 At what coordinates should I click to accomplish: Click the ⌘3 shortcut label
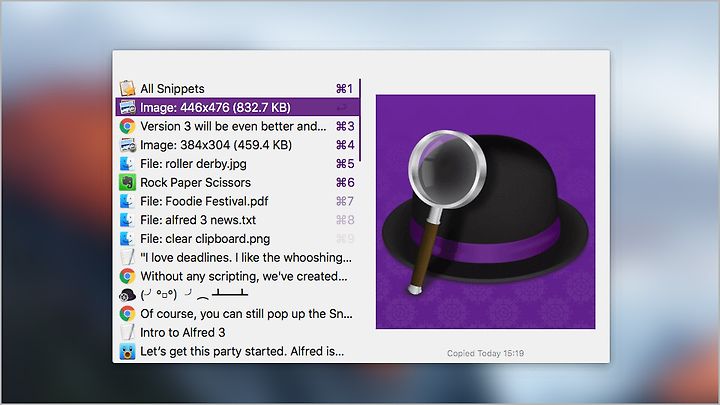[345, 126]
